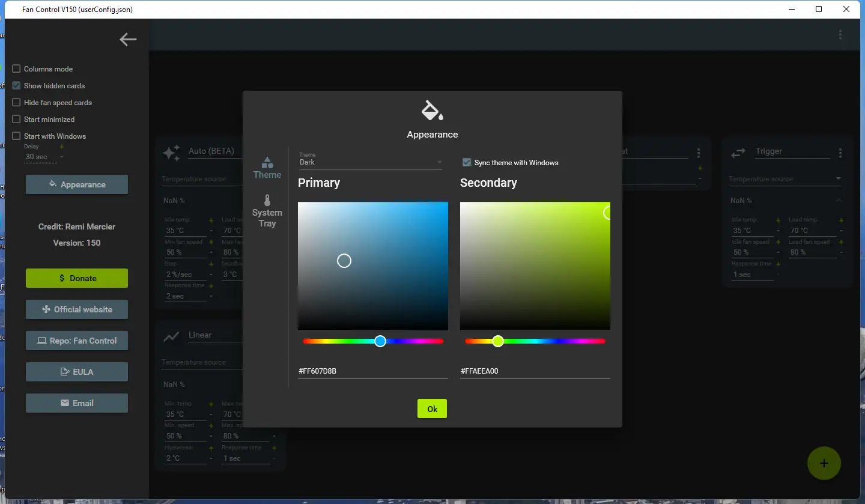
Task: Pick a shade in the Primary color square
Action: tap(373, 266)
